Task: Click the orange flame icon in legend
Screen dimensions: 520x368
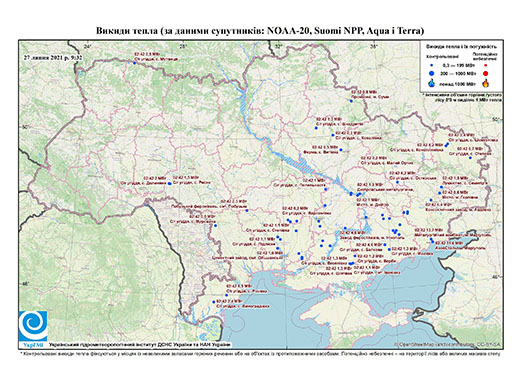Action: coord(486,83)
